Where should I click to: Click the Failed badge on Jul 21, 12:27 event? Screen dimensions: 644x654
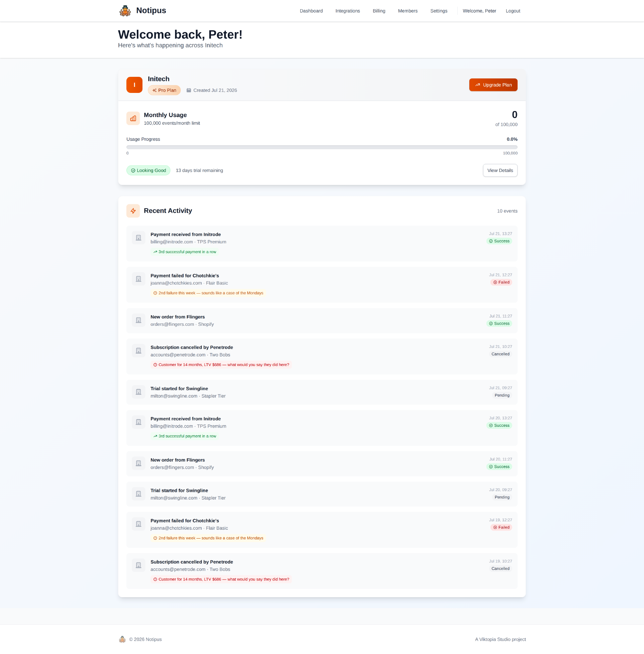502,282
